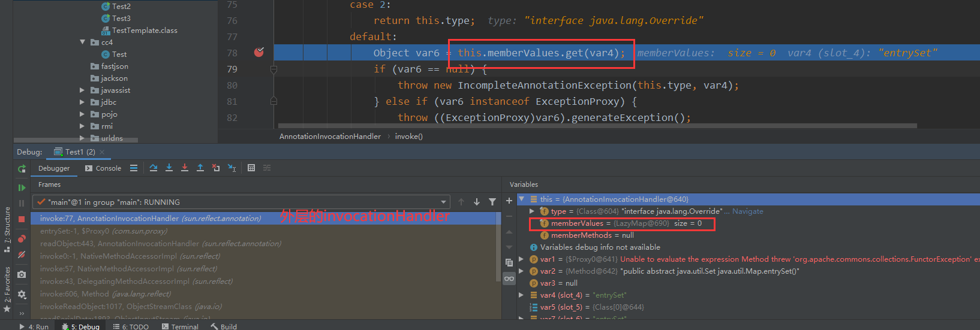This screenshot has height=330, width=980.
Task: Collapse the 'this' variable node
Action: pos(522,199)
